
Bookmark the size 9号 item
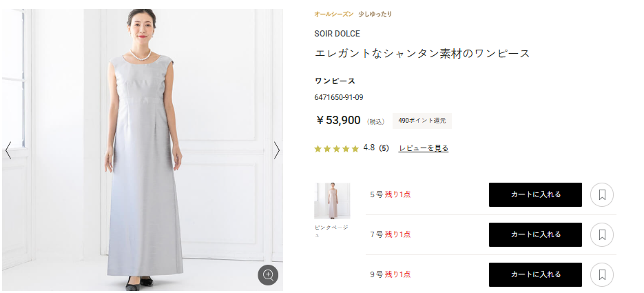tap(602, 274)
